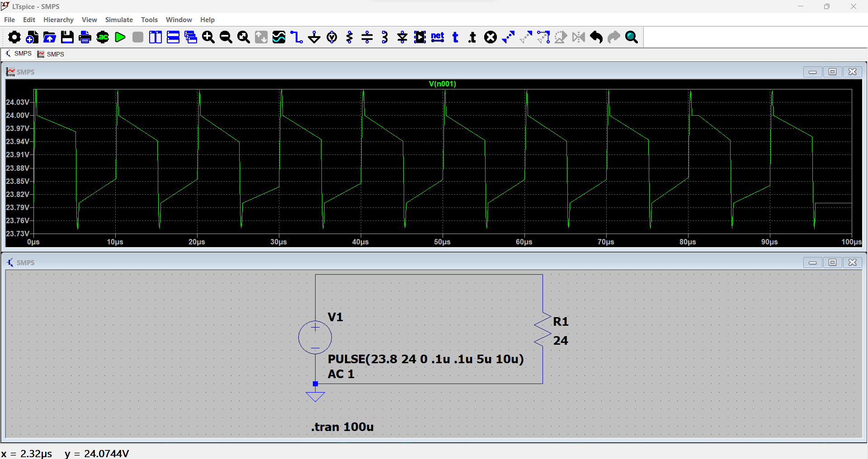Open the Window menu
Viewport: 868px width, 459px height.
click(179, 20)
